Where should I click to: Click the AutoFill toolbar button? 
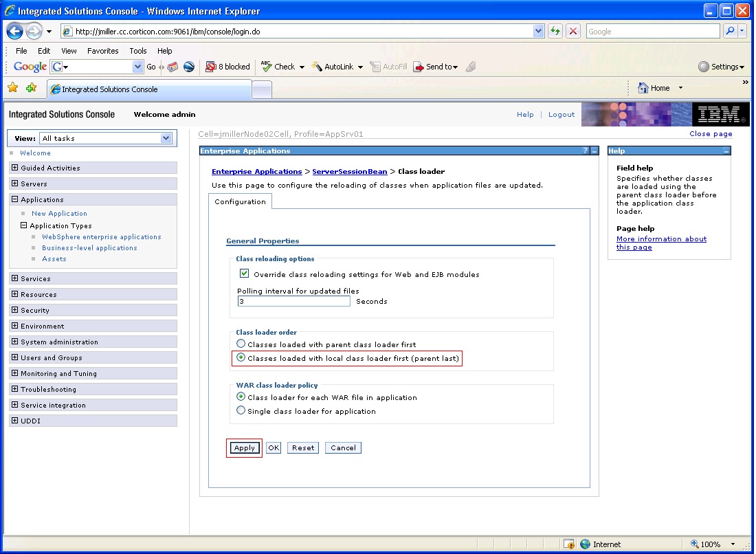[388, 67]
